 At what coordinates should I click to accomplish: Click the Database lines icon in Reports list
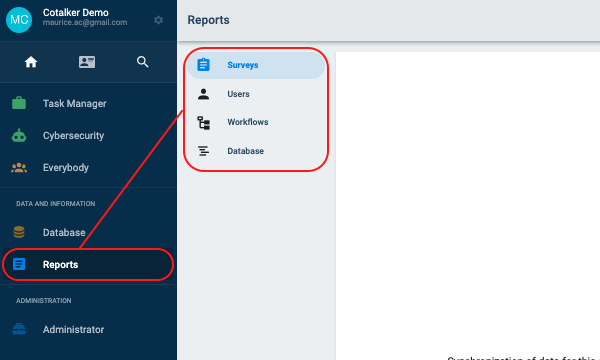pos(203,151)
